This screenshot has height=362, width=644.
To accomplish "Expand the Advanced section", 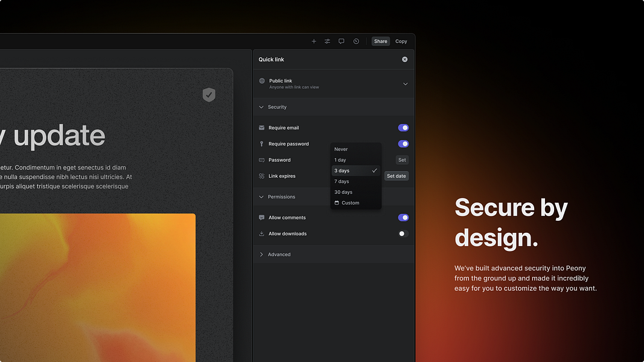I will point(334,255).
